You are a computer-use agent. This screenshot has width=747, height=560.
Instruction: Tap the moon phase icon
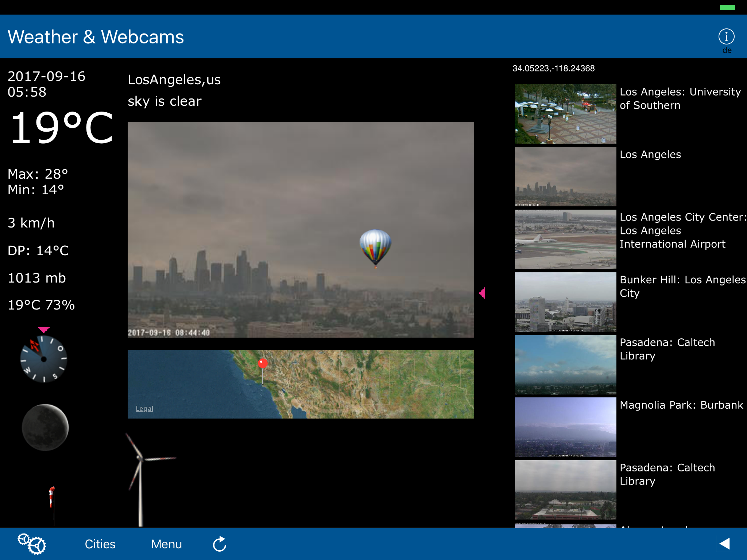[x=45, y=427]
